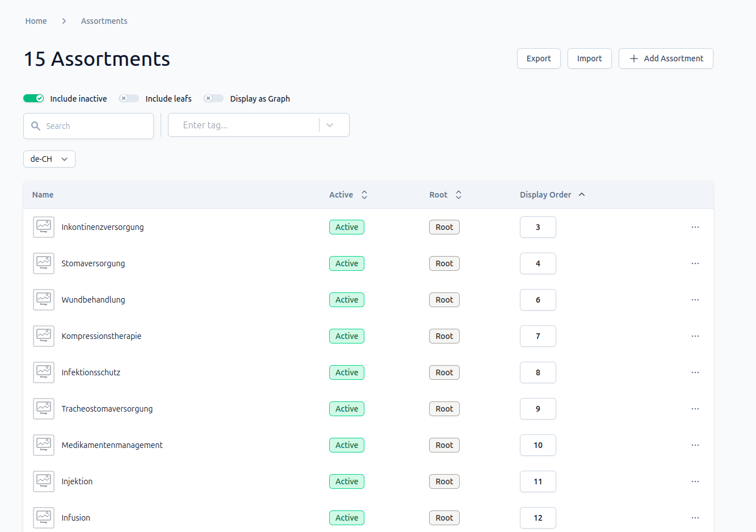Open the more options menu for Tracheostomaversorgung
The width and height of the screenshot is (756, 532).
coord(695,409)
